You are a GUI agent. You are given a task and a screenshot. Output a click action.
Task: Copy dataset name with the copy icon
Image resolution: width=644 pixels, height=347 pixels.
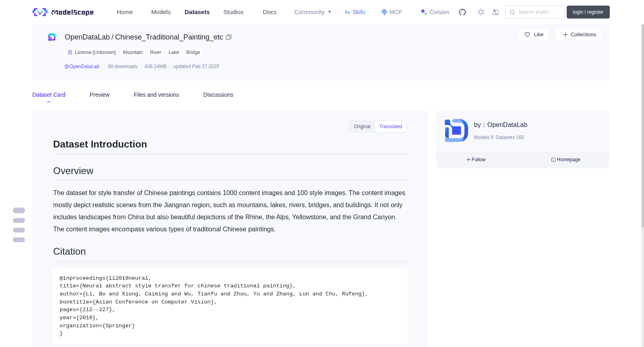(x=229, y=37)
